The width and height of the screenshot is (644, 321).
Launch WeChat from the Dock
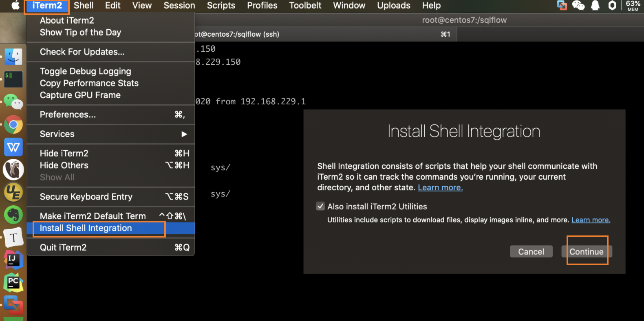(13, 102)
